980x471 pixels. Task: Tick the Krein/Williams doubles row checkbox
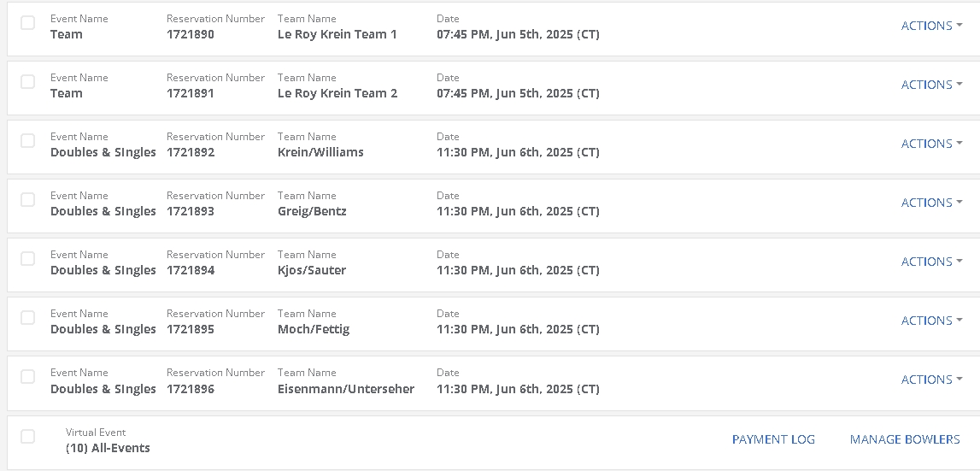click(x=28, y=141)
